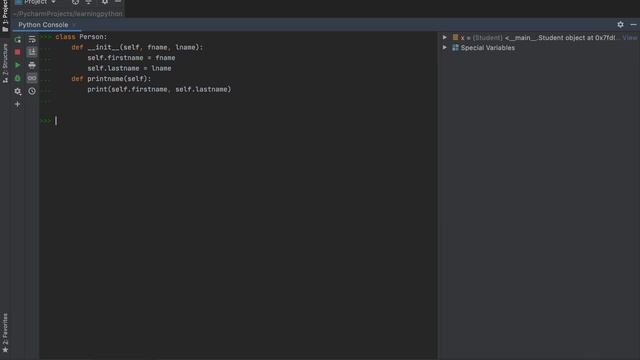Image resolution: width=640 pixels, height=360 pixels.
Task: Attach debugger using the green bug icon
Action: coord(18,78)
